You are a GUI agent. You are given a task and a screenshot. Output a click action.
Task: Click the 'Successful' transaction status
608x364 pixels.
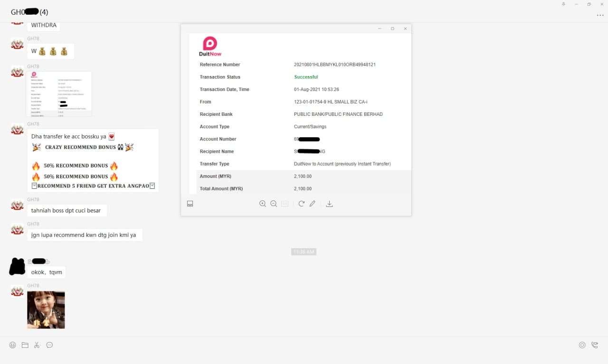(x=306, y=77)
